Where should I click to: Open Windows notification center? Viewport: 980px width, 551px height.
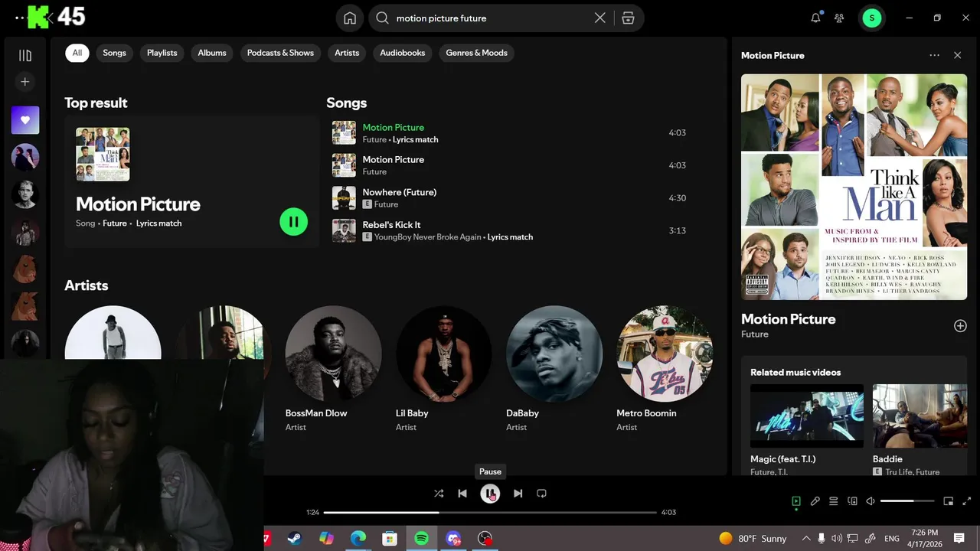click(x=959, y=539)
